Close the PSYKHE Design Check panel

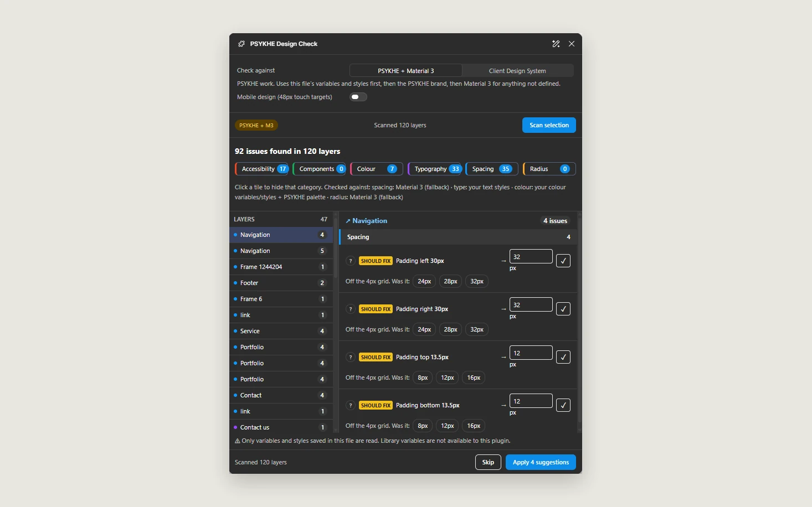(572, 44)
